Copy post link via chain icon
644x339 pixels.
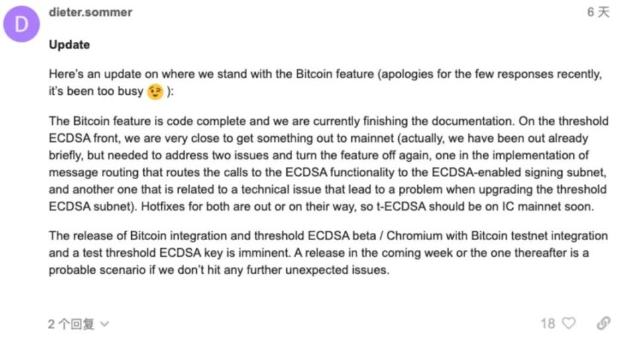tap(603, 323)
